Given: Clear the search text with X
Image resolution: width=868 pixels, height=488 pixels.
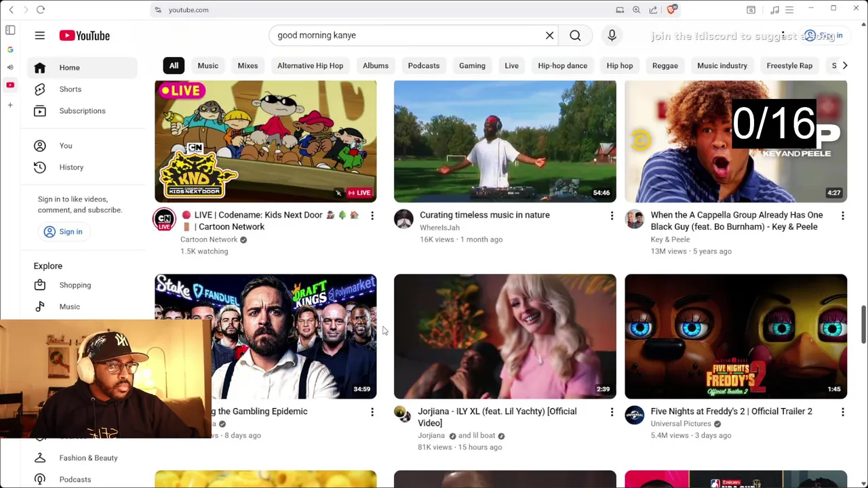Looking at the screenshot, I should (549, 35).
